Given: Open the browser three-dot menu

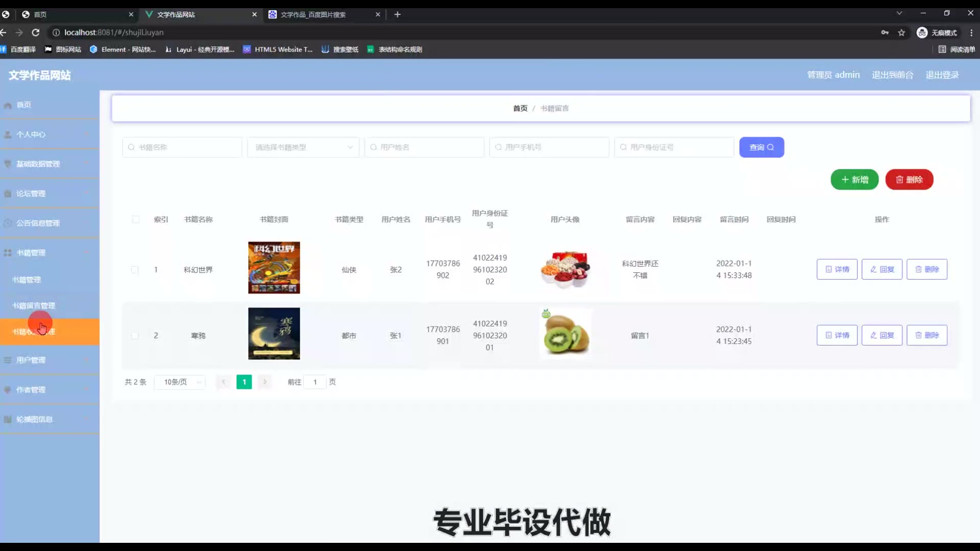Looking at the screenshot, I should click(971, 33).
